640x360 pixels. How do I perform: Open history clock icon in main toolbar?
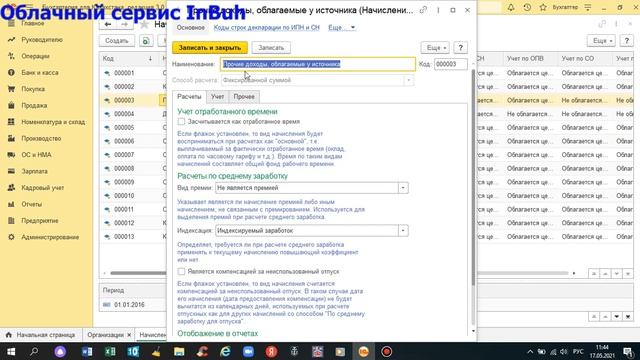[x=527, y=7]
